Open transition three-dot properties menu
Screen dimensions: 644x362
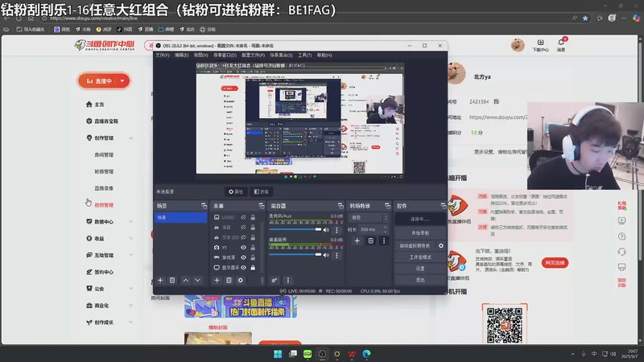pos(384,241)
